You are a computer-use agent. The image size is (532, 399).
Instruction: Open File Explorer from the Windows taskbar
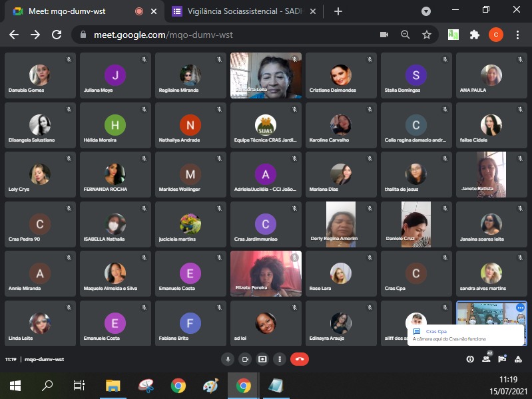pyautogui.click(x=113, y=385)
